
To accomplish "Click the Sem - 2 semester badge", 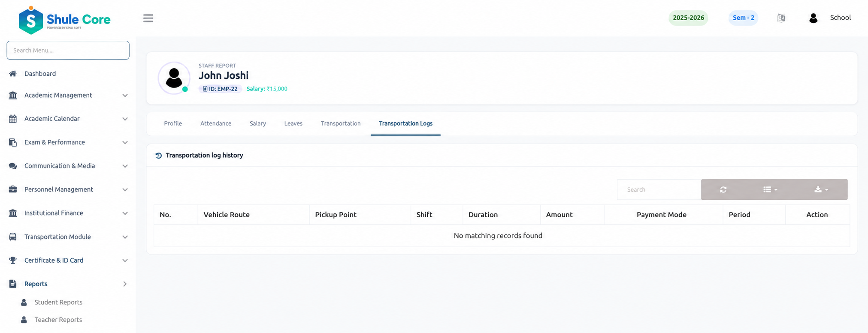I will pos(744,18).
